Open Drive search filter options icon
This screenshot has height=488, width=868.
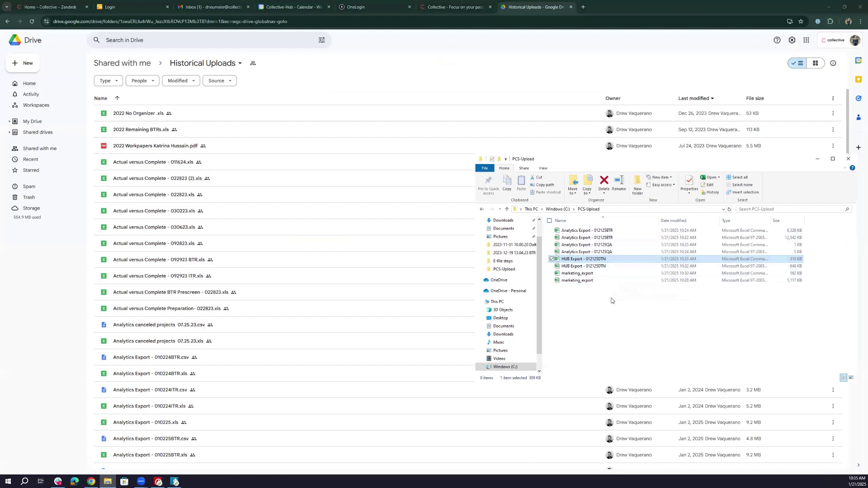[x=322, y=40]
